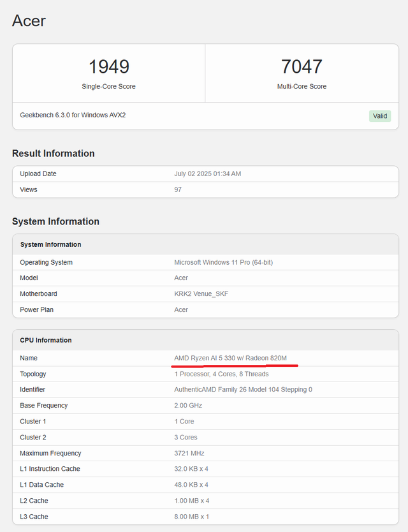Click L1 Instruction Cache value 32.0 KB x 4
Screen dimensions: 408x532
pos(191,469)
